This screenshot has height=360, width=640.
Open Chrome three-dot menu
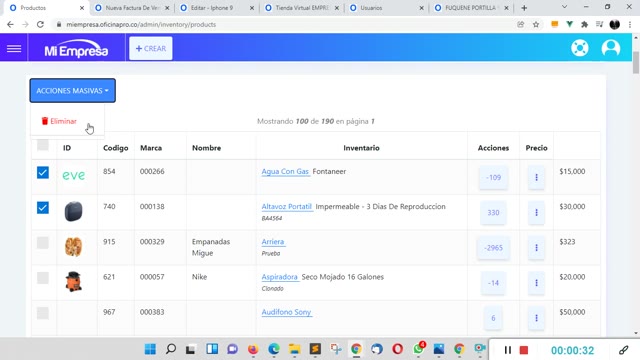(630, 24)
